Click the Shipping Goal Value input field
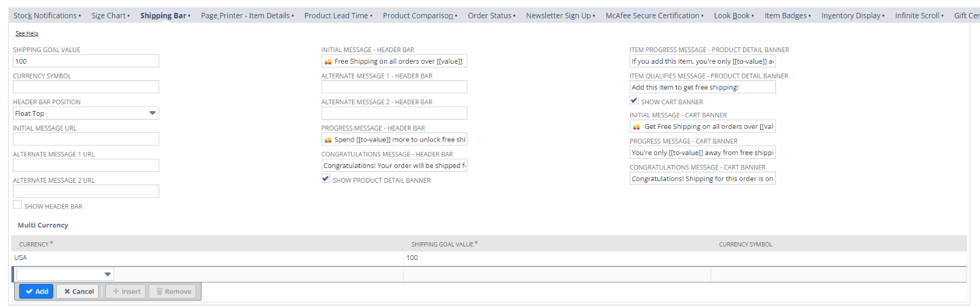This screenshot has height=306, width=980. [86, 61]
